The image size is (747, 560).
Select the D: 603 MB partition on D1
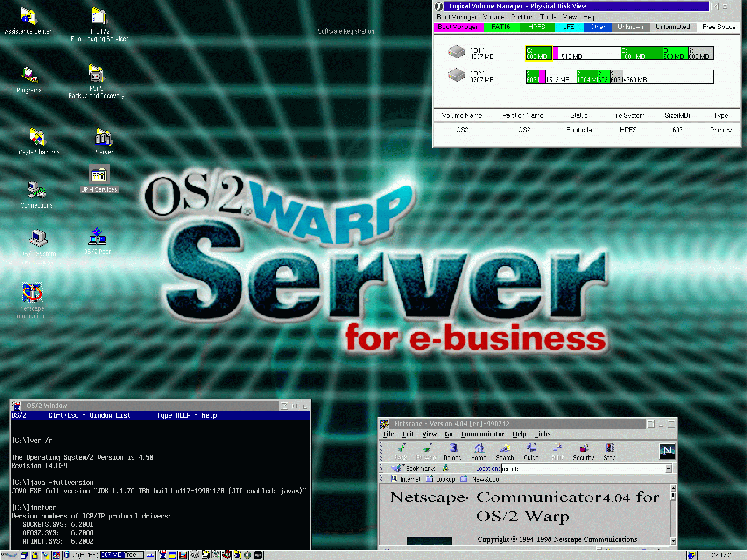click(x=675, y=53)
